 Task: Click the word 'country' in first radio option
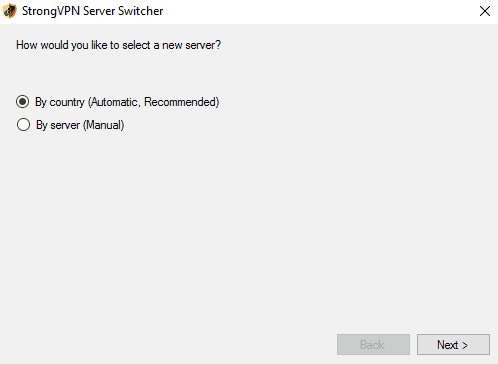(67, 102)
